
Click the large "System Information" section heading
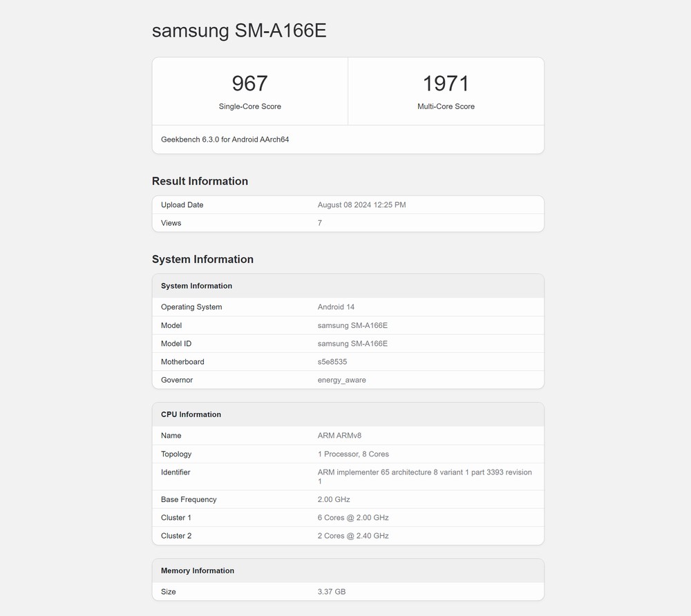tap(202, 259)
